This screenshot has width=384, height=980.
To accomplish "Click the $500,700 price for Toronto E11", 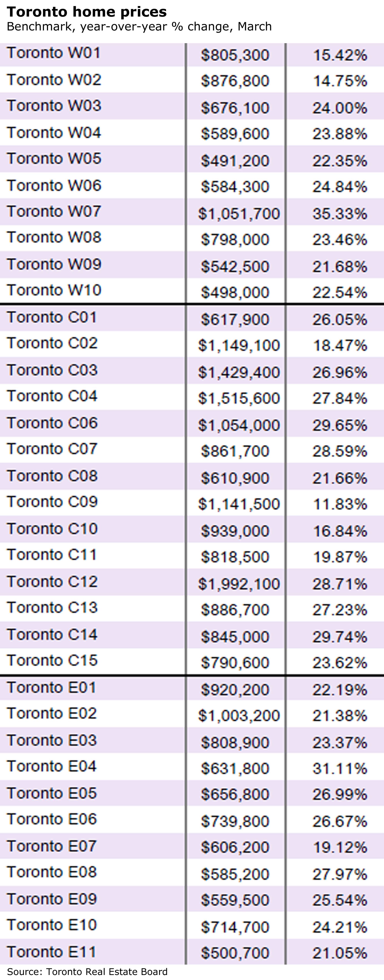I will coord(235,953).
